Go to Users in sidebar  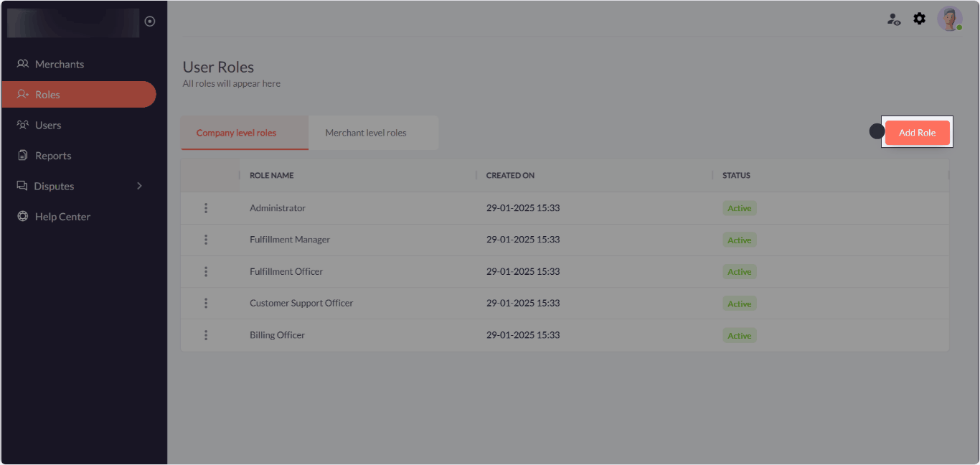[x=79, y=125]
